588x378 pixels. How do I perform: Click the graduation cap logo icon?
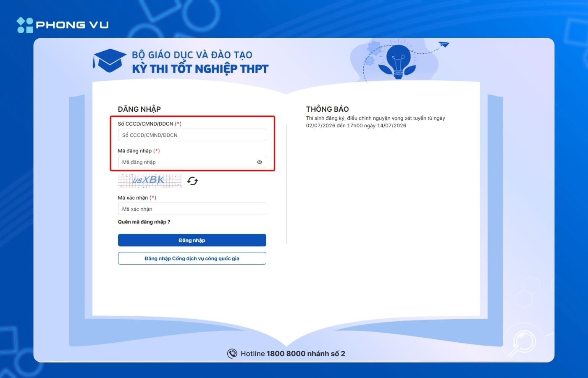click(x=109, y=60)
